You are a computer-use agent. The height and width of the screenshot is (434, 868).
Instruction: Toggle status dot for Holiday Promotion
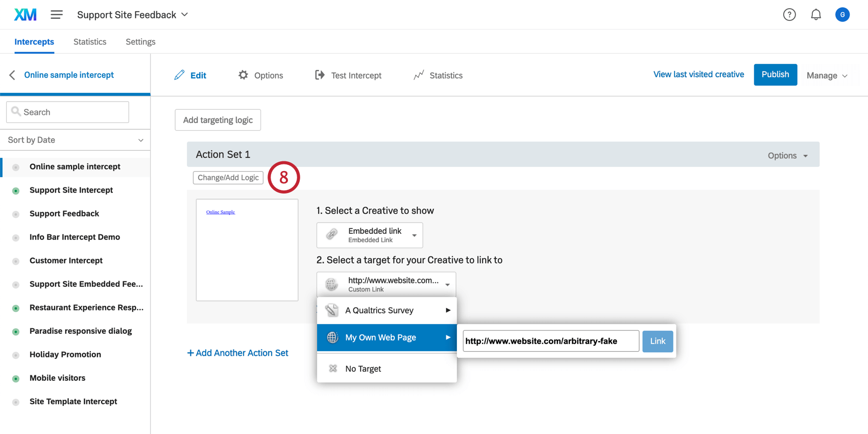click(x=16, y=355)
